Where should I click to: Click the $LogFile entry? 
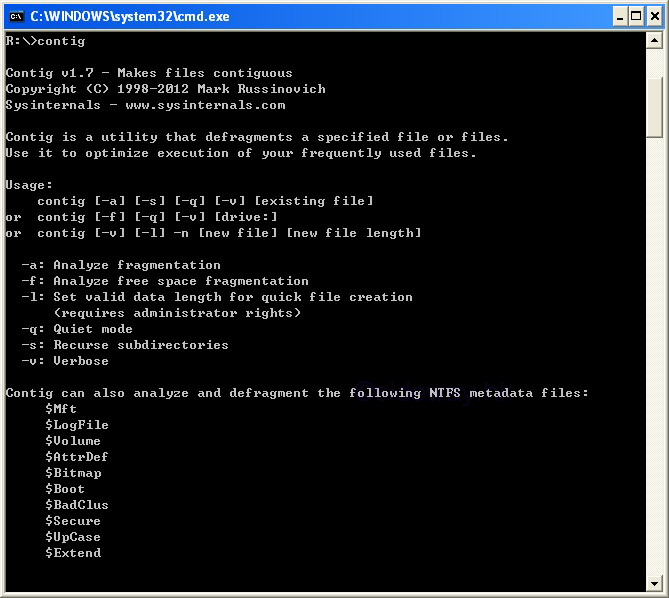[77, 425]
